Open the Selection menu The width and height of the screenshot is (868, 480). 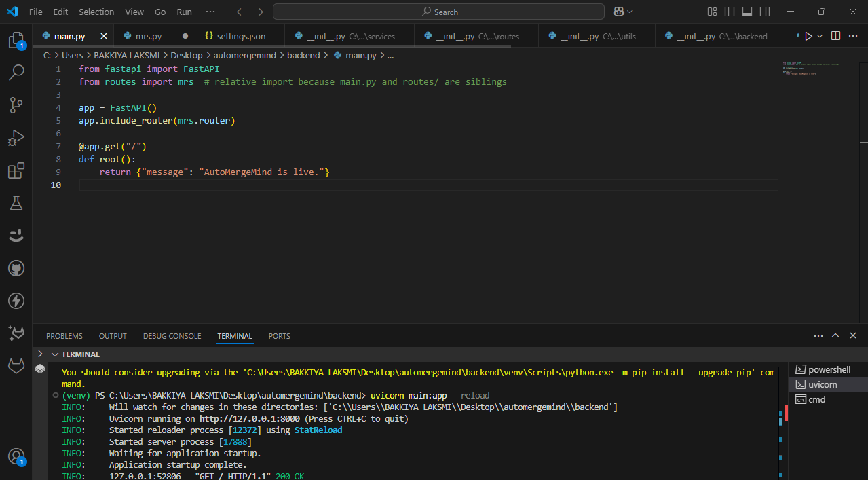click(x=96, y=12)
